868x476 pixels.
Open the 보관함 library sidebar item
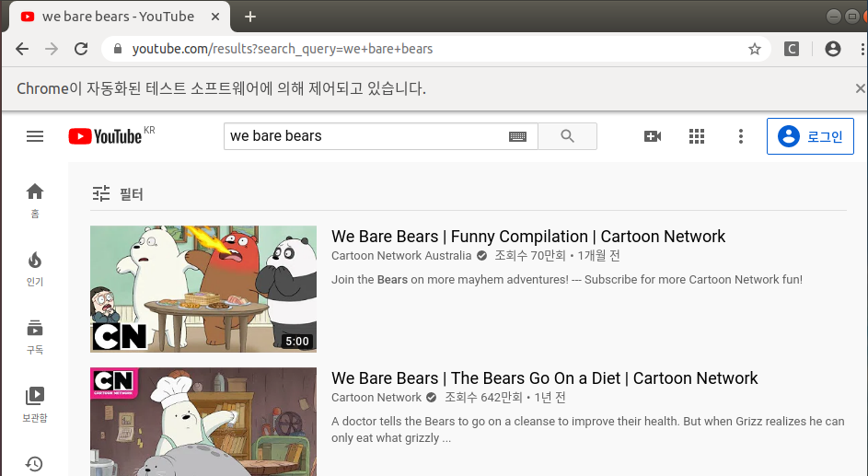(35, 404)
